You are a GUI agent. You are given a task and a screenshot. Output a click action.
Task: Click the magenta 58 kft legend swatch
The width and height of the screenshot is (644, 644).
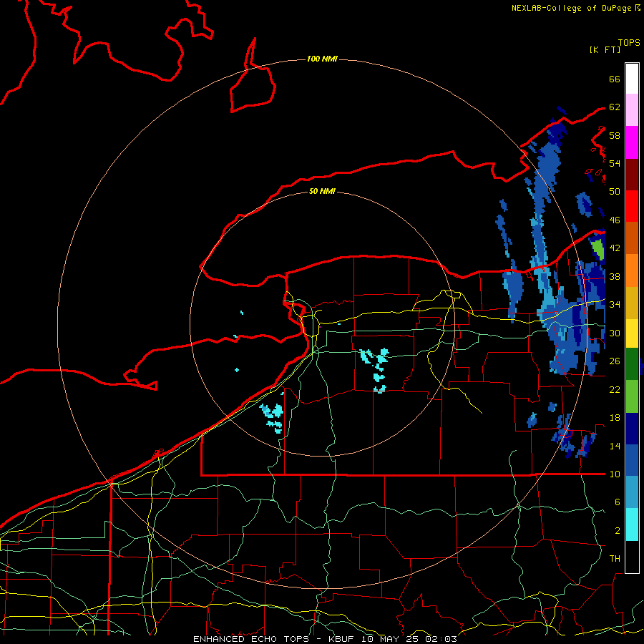pyautogui.click(x=632, y=142)
